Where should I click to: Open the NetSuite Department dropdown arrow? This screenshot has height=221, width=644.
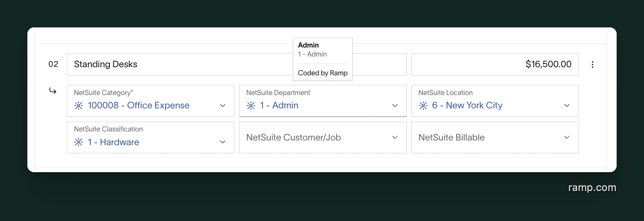(x=395, y=106)
